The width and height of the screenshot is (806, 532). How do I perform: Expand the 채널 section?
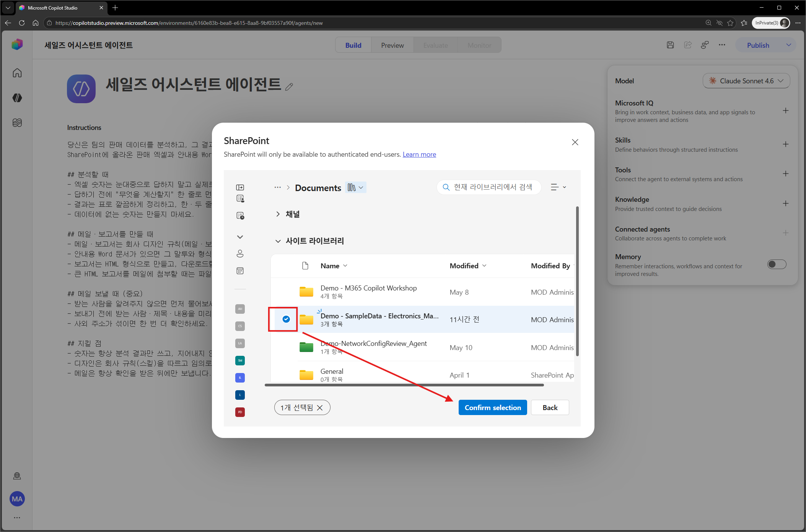[x=278, y=214]
